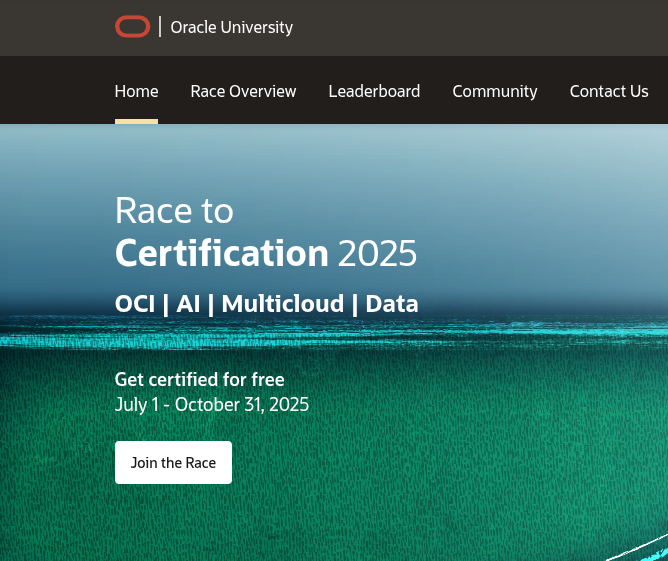Click the July 1 - October 31, 2025 date

[x=212, y=405]
